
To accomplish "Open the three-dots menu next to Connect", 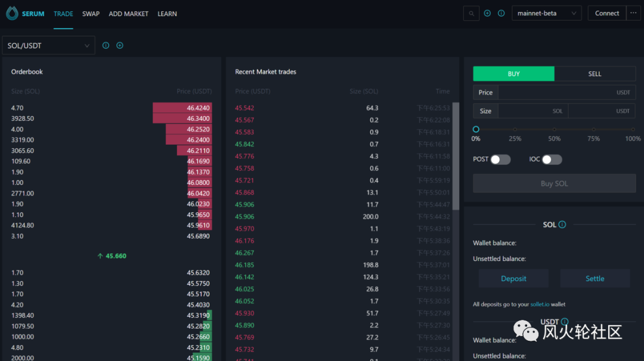I will [633, 13].
